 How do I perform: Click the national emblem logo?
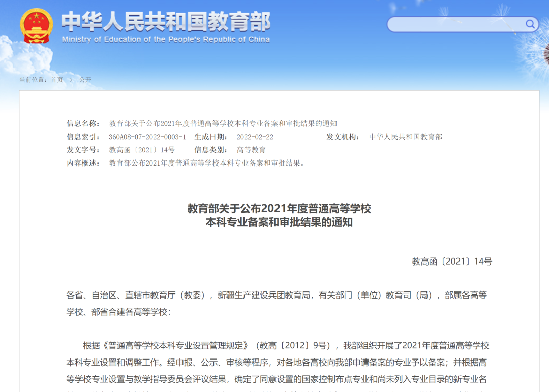click(36, 26)
